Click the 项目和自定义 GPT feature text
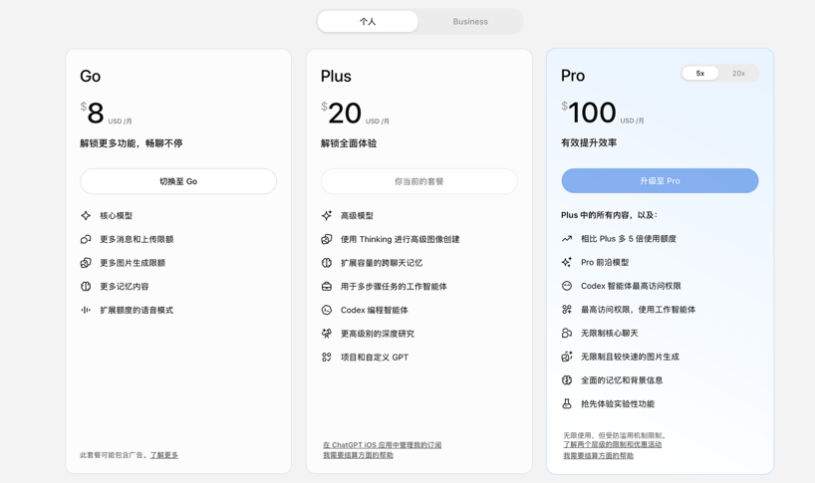This screenshot has width=815, height=483. [x=374, y=357]
